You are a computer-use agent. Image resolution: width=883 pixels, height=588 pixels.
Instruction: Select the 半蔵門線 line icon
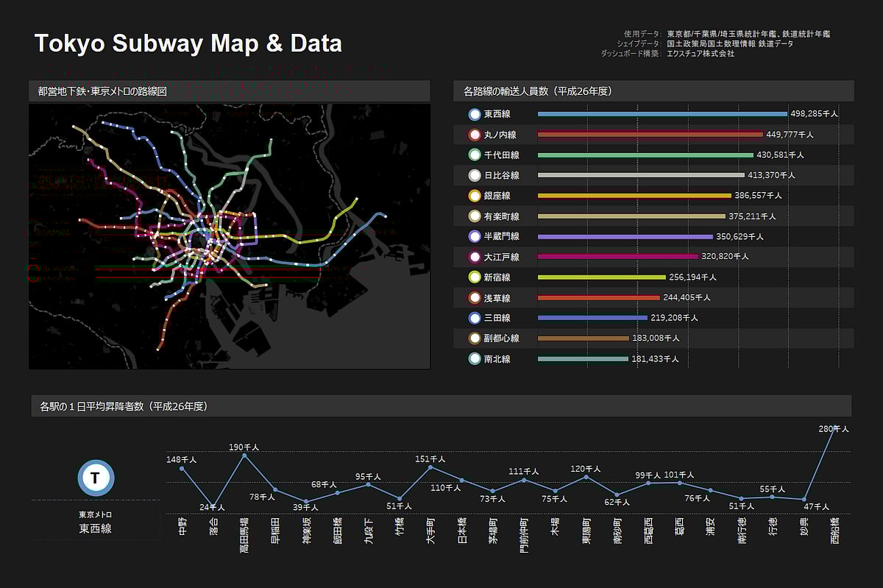(x=475, y=236)
